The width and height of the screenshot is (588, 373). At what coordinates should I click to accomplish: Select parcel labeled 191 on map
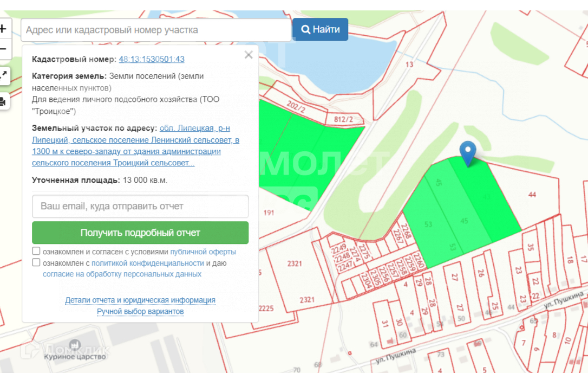[x=269, y=213]
